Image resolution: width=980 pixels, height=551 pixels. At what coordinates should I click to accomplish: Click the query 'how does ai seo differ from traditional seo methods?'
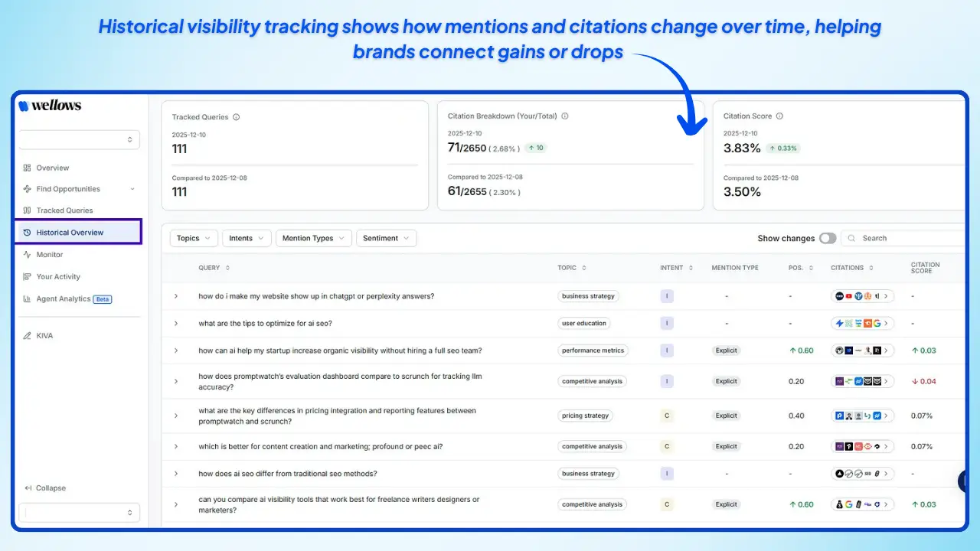tap(288, 474)
